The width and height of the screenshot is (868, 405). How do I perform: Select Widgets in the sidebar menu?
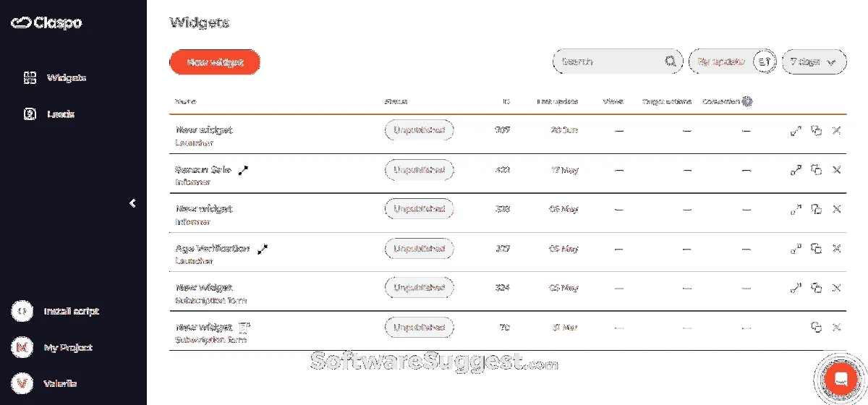[x=66, y=77]
